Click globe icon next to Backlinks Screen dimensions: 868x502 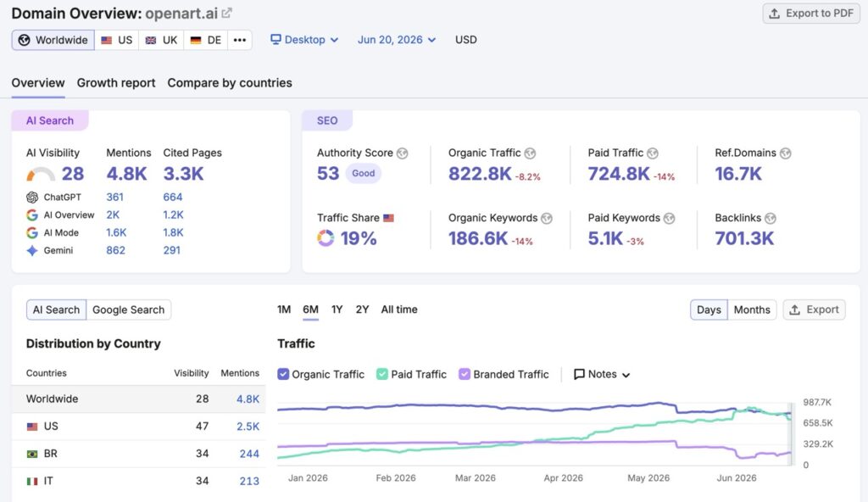point(770,218)
